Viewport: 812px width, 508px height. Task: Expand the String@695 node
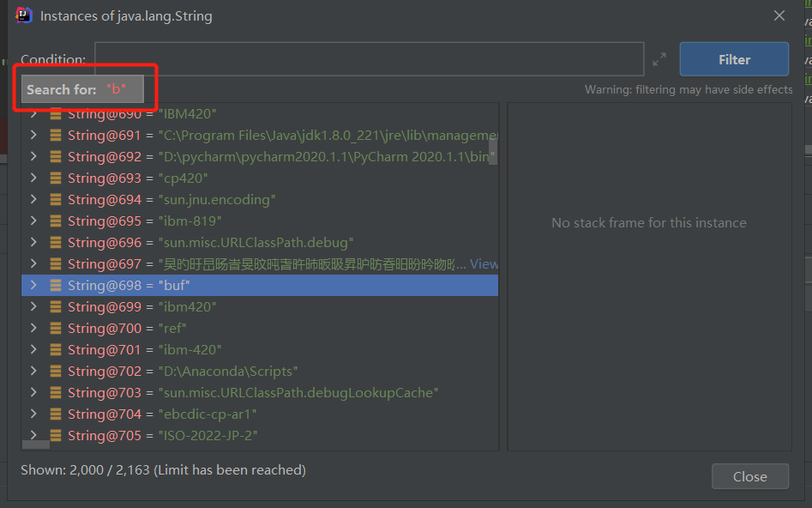[x=33, y=221]
